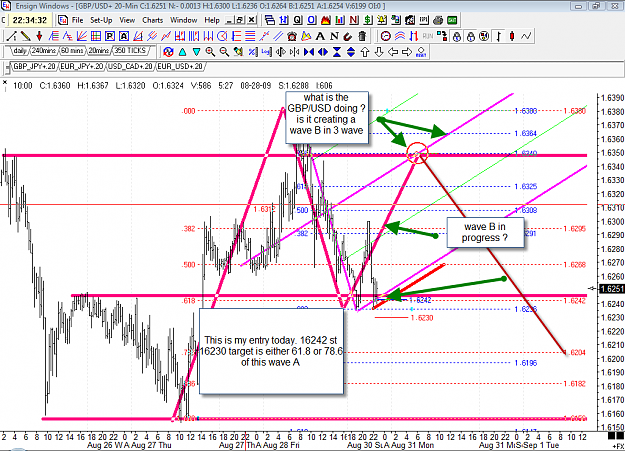This screenshot has height=451, width=625.
Task: Click the boxed P tool icon
Action: [x=110, y=36]
